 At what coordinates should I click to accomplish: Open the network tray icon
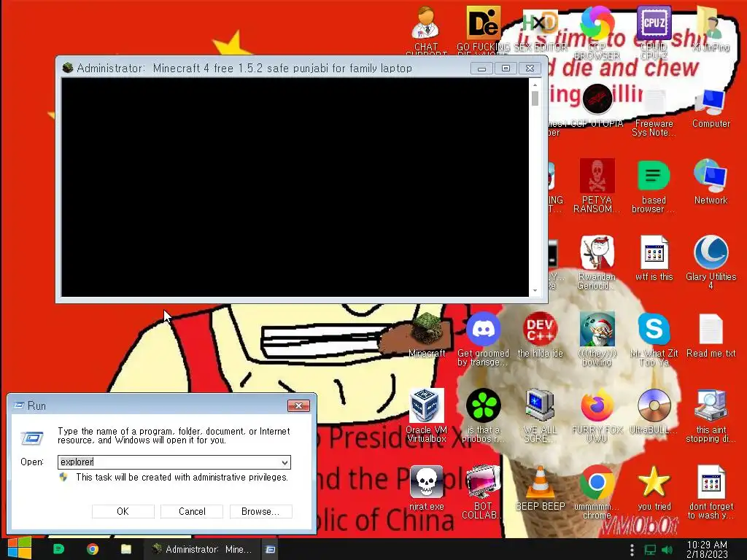tap(650, 550)
